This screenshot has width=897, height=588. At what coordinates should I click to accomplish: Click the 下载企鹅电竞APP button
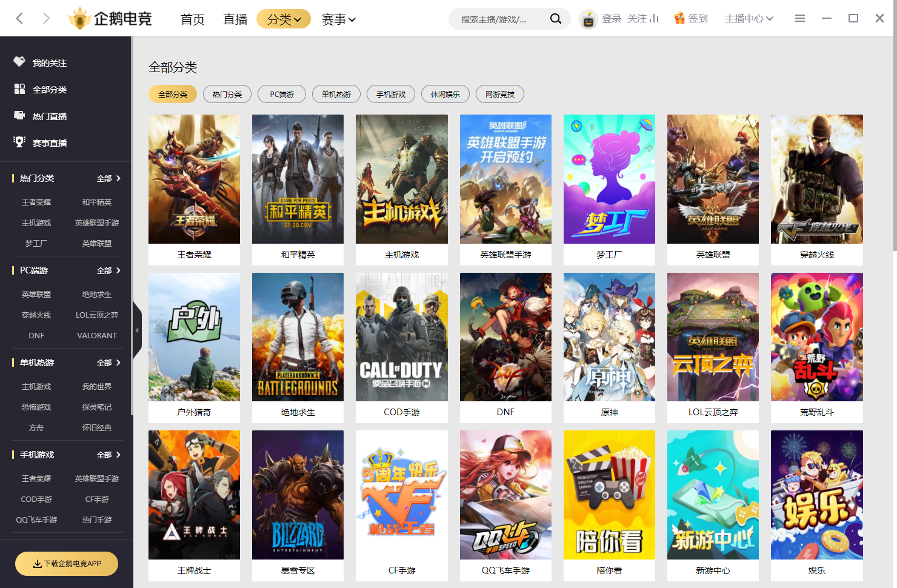click(x=67, y=564)
